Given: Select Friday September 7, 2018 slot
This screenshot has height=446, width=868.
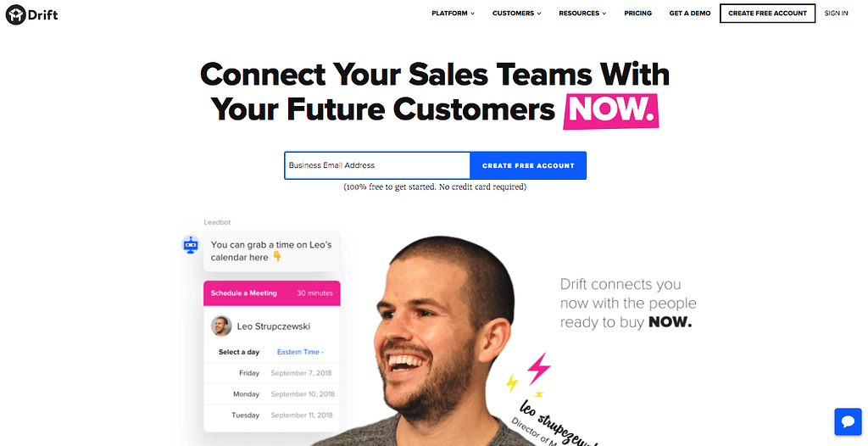Looking at the screenshot, I should pyautogui.click(x=272, y=373).
